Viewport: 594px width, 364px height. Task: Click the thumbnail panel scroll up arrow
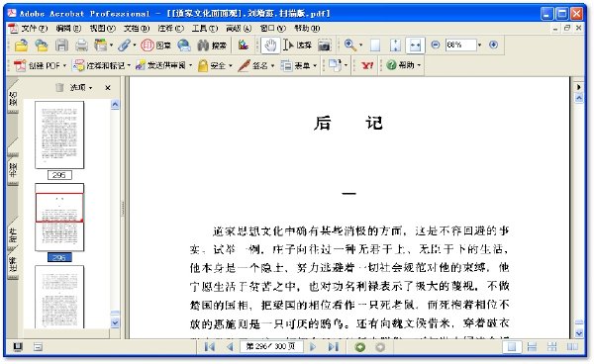tap(115, 105)
